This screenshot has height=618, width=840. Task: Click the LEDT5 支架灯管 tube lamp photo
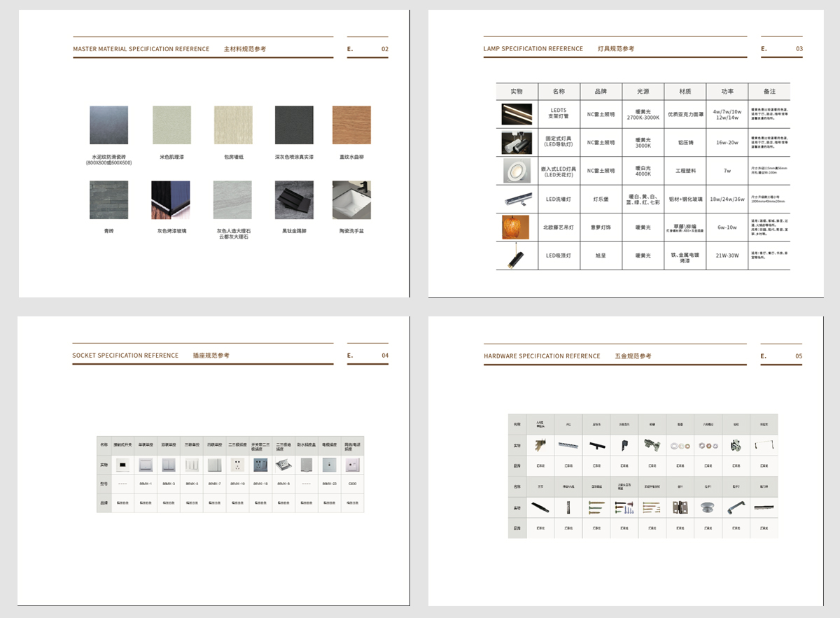pos(517,113)
